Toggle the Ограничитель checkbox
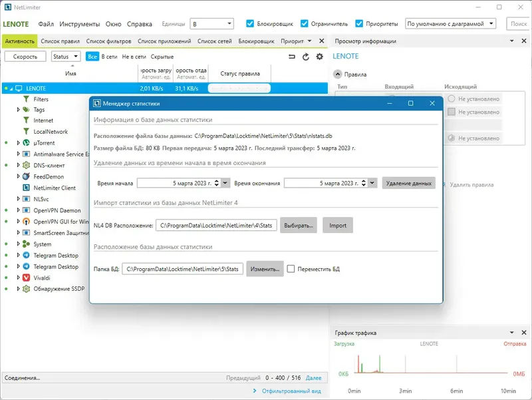532x400 pixels. click(305, 24)
